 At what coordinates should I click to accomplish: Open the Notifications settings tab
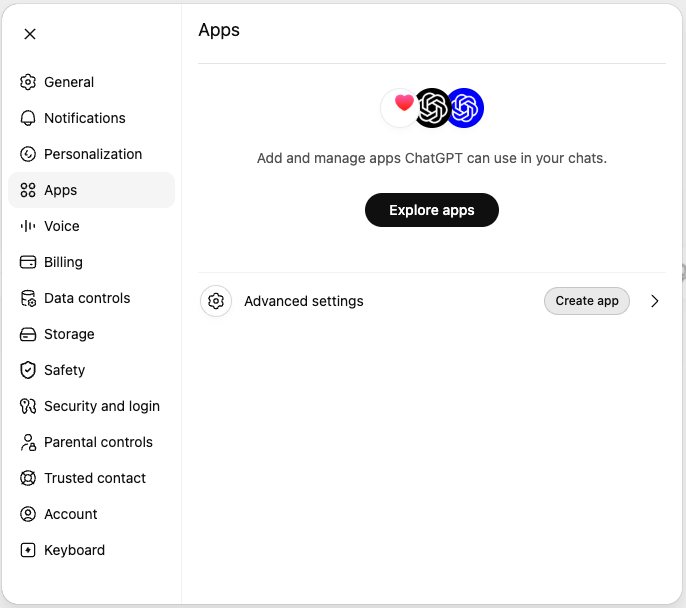(91, 118)
